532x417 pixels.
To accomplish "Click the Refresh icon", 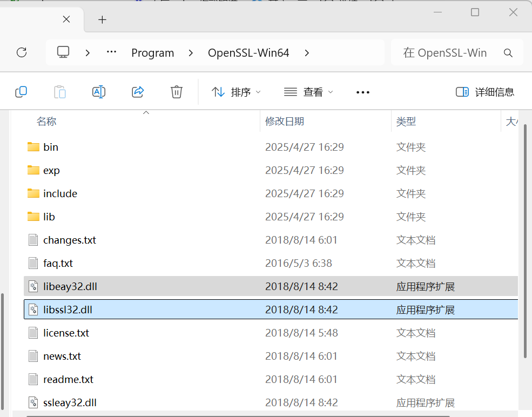I will 22,52.
